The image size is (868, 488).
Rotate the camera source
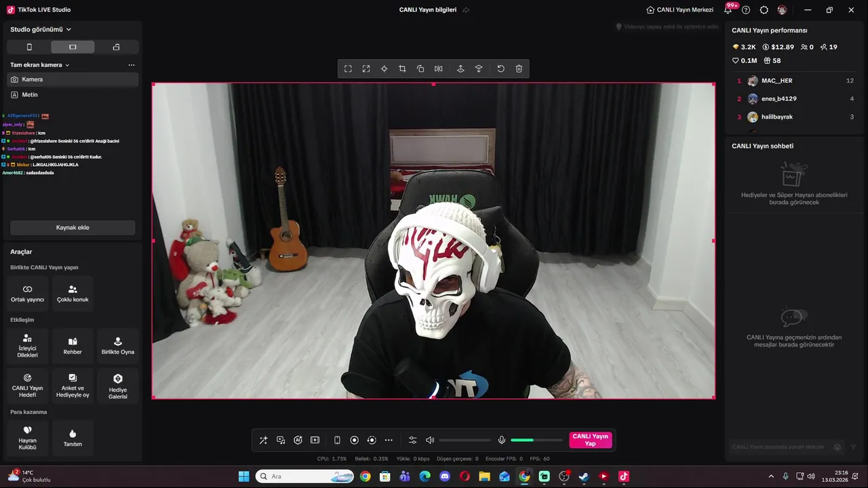tap(420, 68)
